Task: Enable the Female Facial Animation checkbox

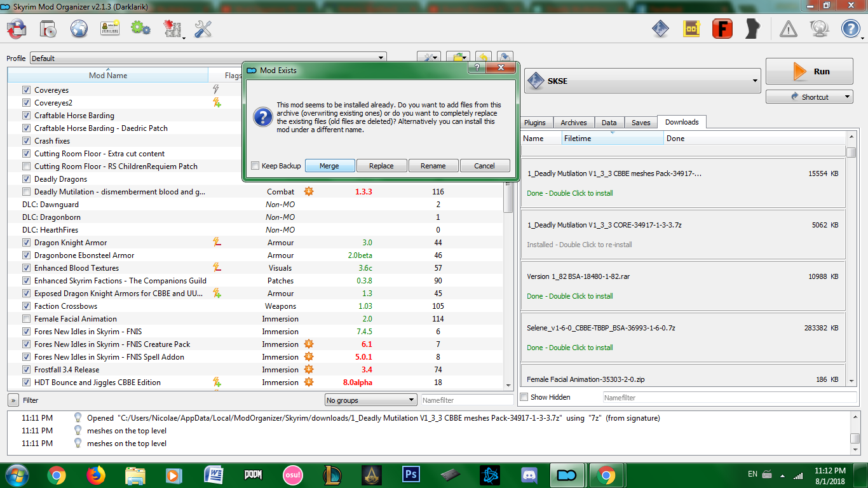Action: (26, 318)
